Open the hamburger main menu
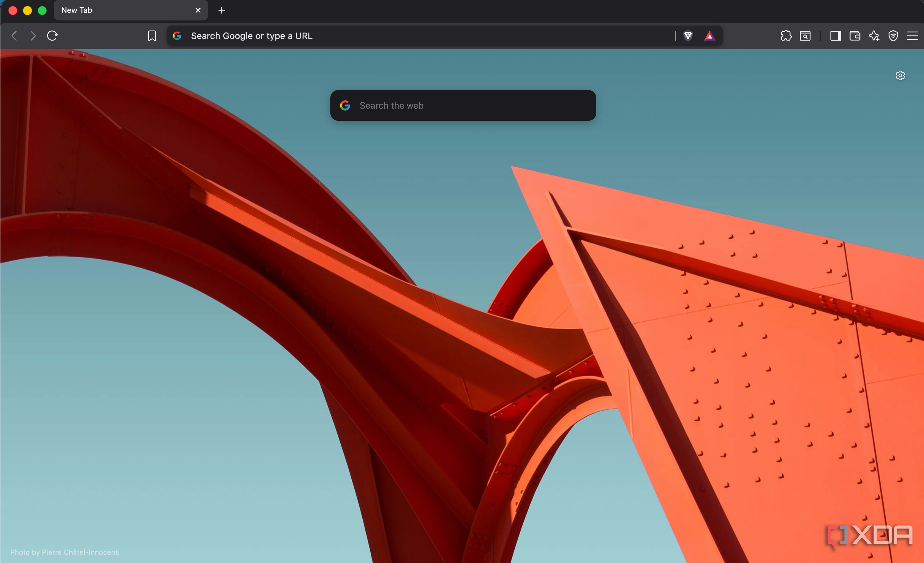 point(912,36)
